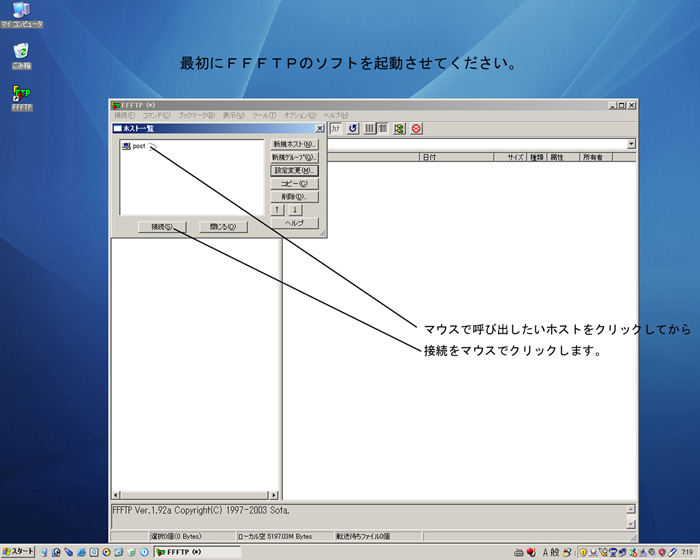Open the ヘルプ(H) menu
This screenshot has height=560, width=700.
tap(336, 115)
